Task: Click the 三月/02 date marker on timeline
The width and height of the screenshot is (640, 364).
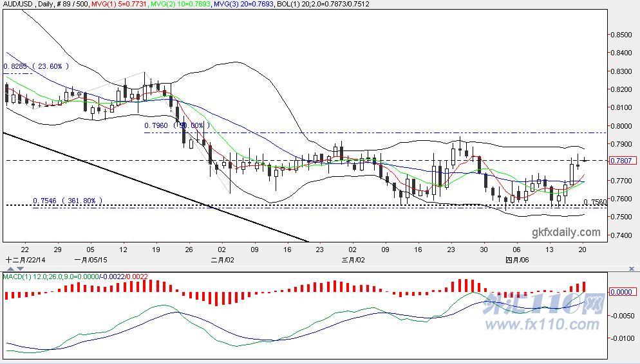Action: [x=353, y=260]
